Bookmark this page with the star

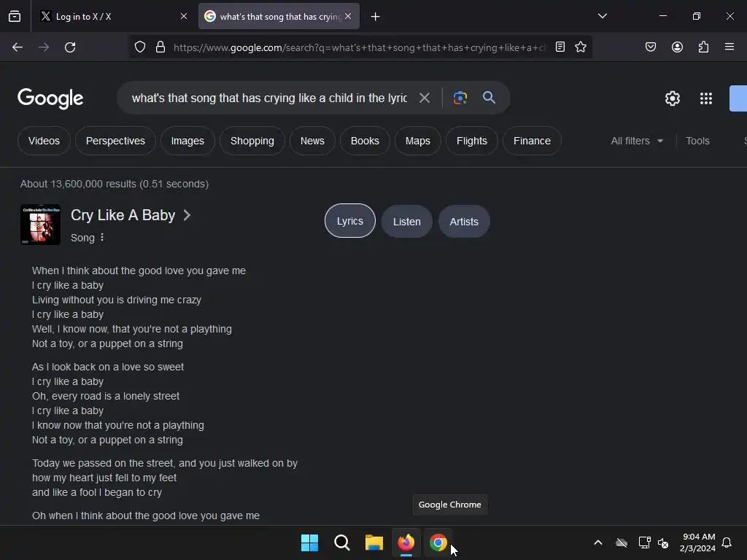point(581,47)
